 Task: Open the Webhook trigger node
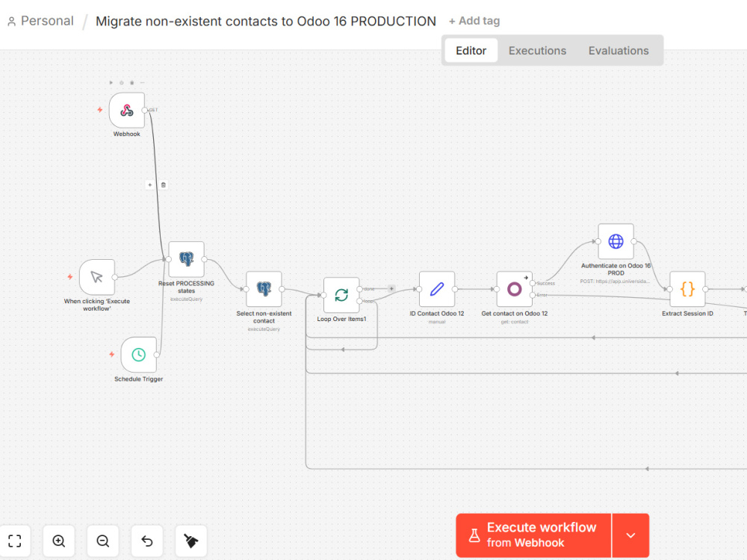(x=127, y=111)
